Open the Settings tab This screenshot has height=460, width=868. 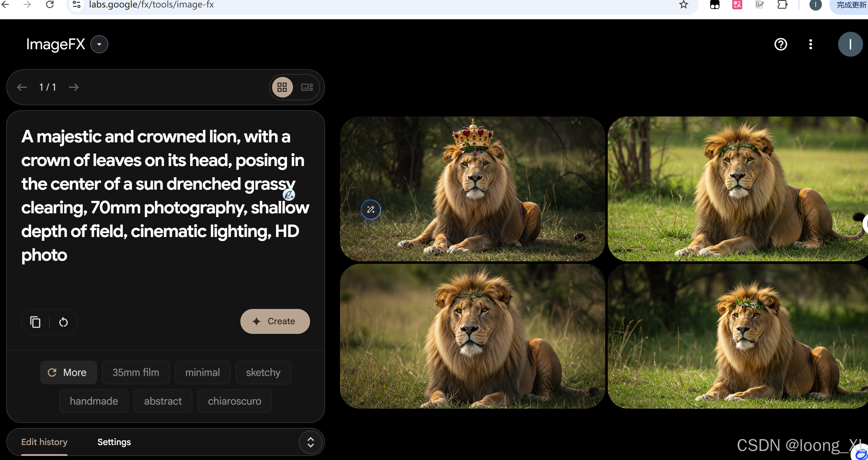pyautogui.click(x=114, y=442)
